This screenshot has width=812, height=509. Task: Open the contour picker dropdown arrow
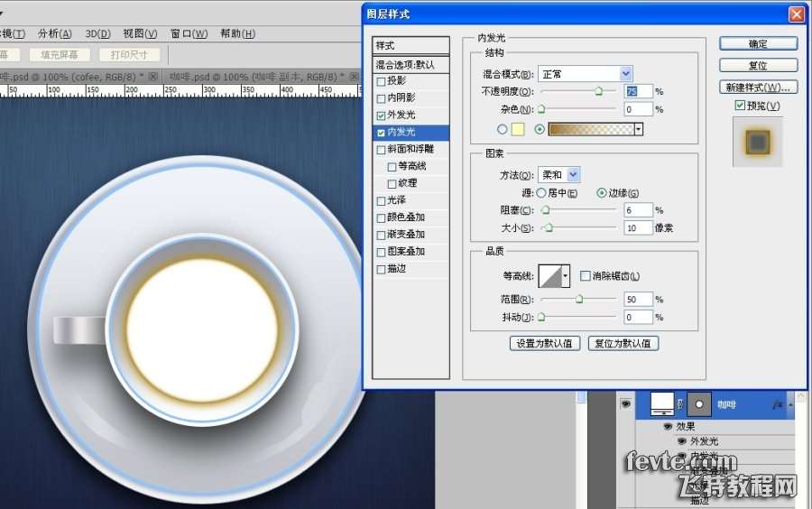(566, 276)
